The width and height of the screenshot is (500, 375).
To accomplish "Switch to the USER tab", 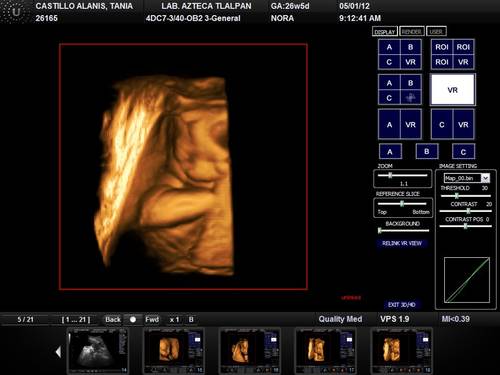I will pyautogui.click(x=436, y=31).
